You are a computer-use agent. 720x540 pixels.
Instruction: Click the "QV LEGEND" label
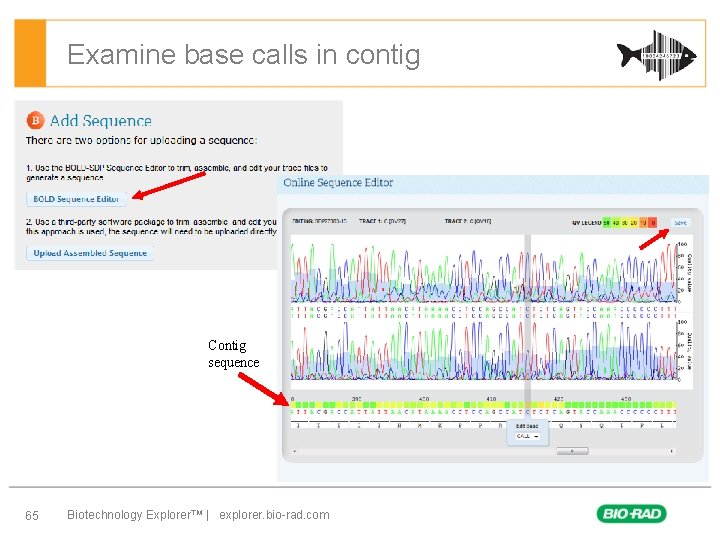[586, 223]
